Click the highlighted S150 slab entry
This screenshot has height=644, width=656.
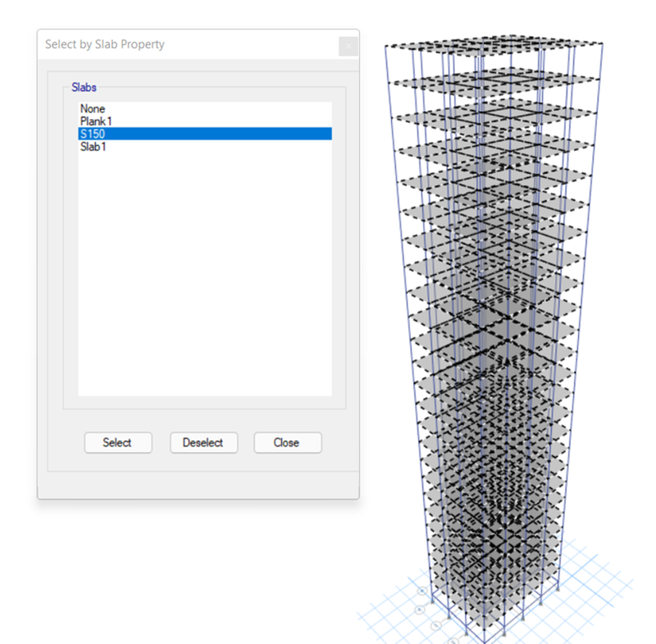204,134
